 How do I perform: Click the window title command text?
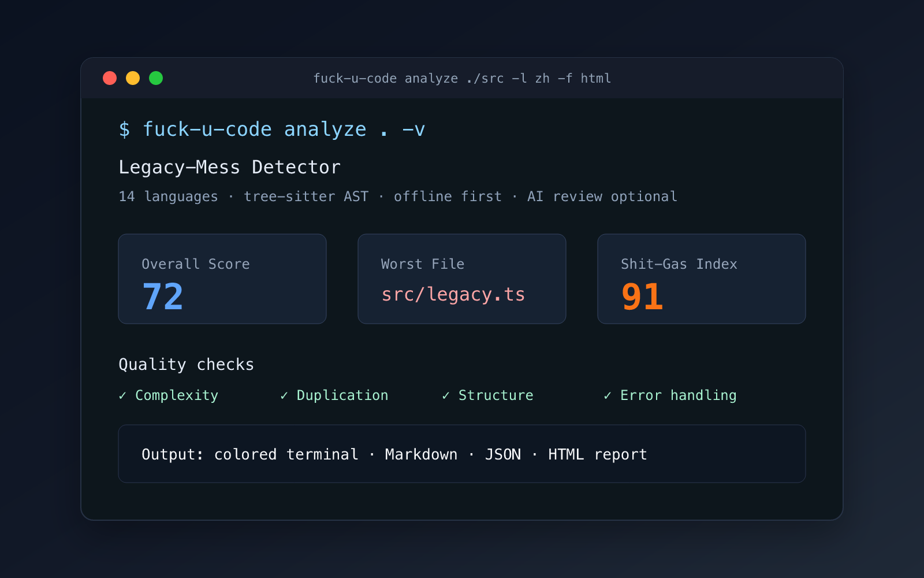point(462,79)
